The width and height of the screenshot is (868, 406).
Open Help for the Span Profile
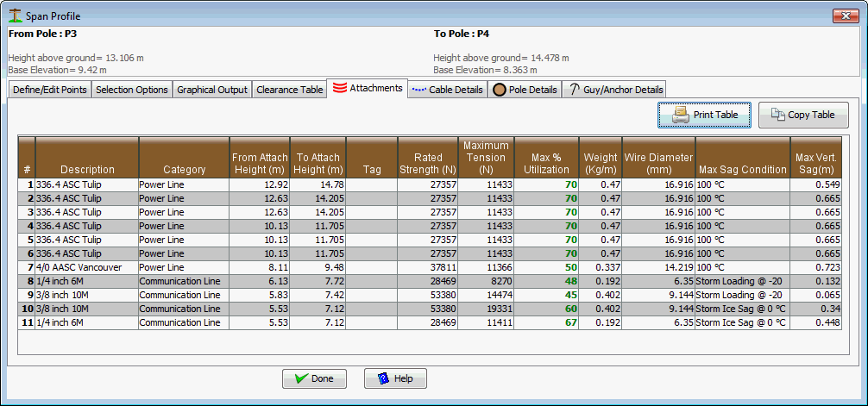pyautogui.click(x=395, y=379)
